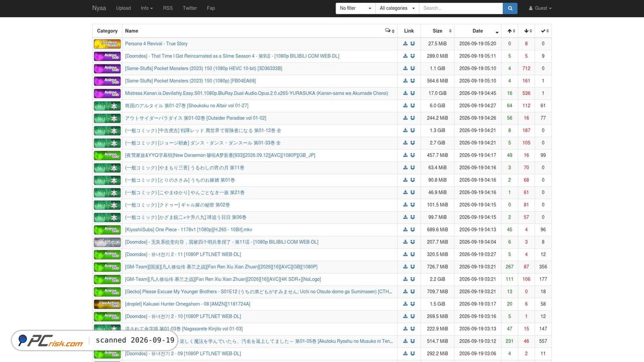
Task: Click the Category column header
Action: (107, 31)
